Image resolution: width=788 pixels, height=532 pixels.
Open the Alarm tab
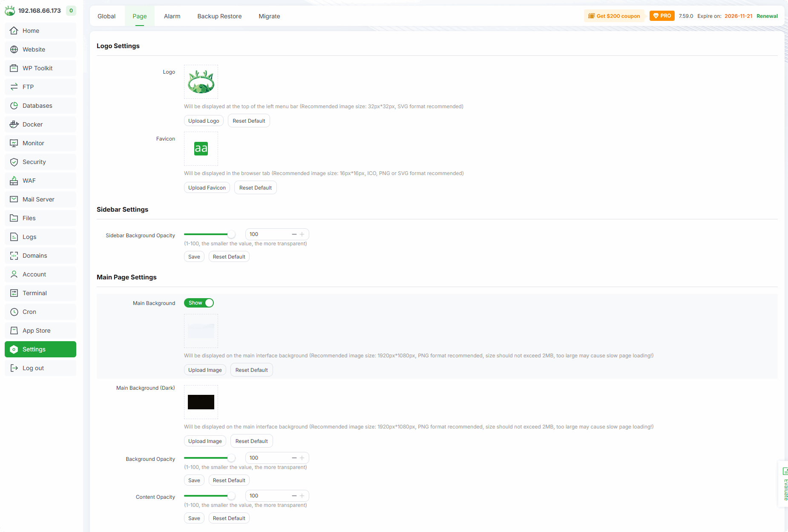(x=172, y=16)
